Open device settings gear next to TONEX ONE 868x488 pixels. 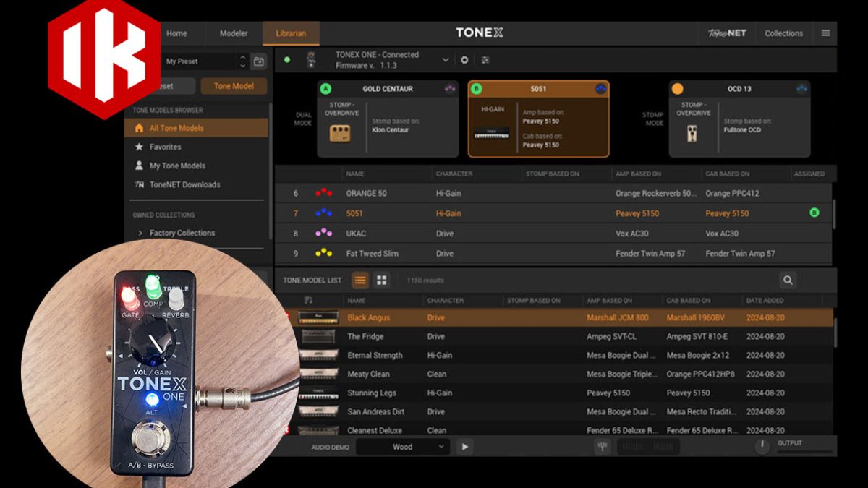coord(464,60)
